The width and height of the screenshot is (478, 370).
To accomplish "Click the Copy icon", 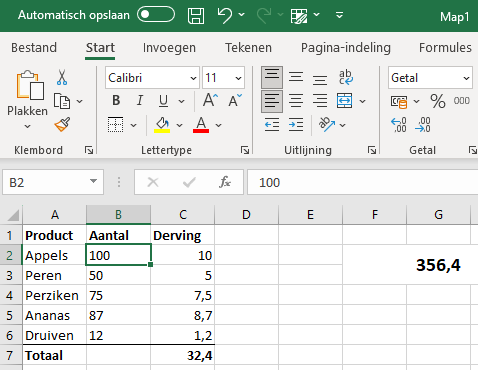I will pos(62,101).
